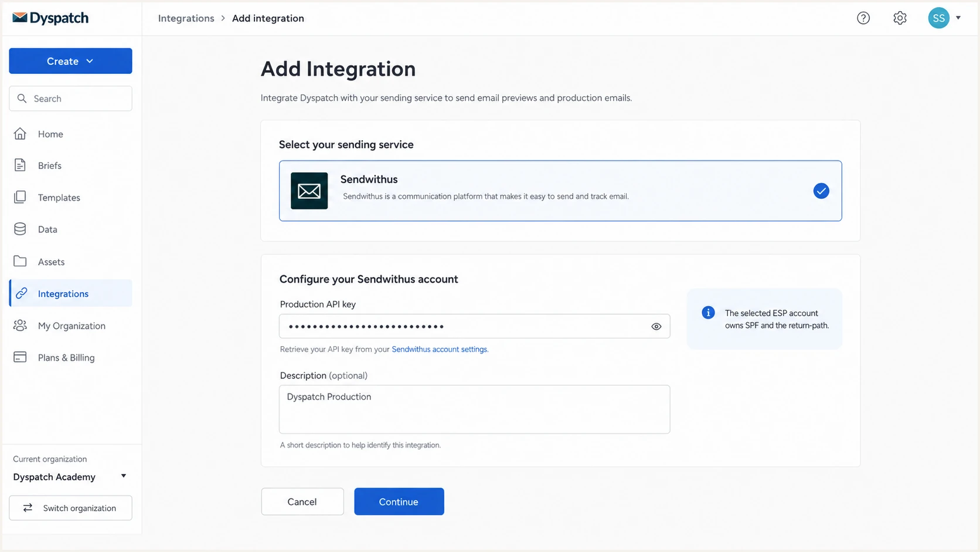Image resolution: width=980 pixels, height=552 pixels.
Task: Expand the user account dropdown arrow
Action: coord(958,18)
